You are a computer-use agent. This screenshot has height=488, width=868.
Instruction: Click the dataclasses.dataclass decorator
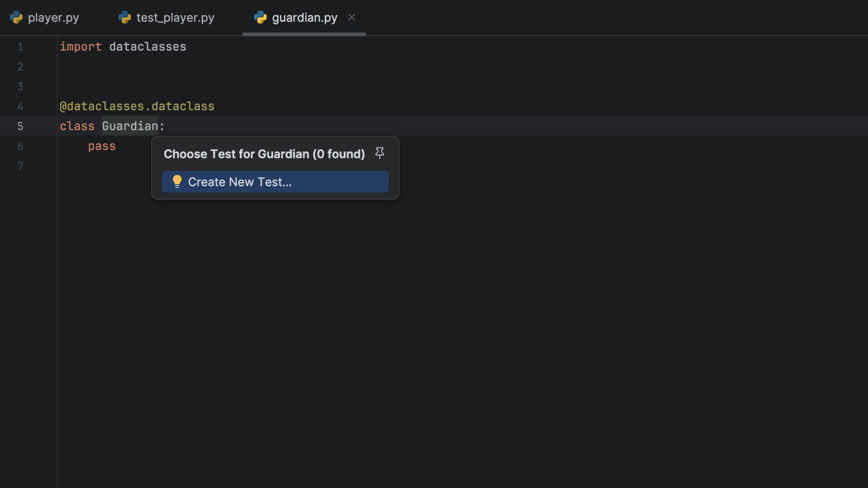tap(137, 106)
